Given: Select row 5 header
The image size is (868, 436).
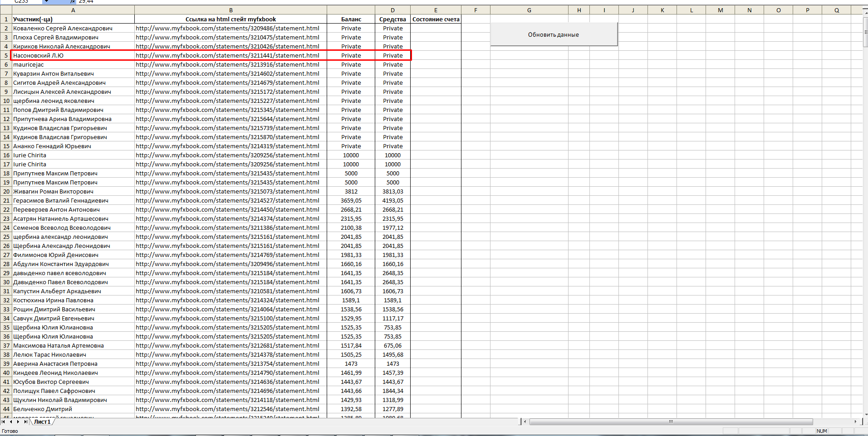Looking at the screenshot, I should coord(6,55).
